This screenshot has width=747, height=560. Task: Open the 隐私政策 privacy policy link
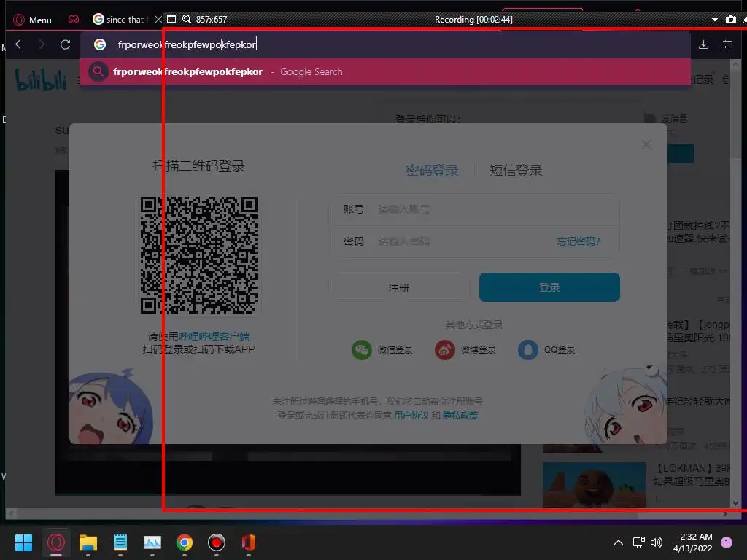click(460, 415)
